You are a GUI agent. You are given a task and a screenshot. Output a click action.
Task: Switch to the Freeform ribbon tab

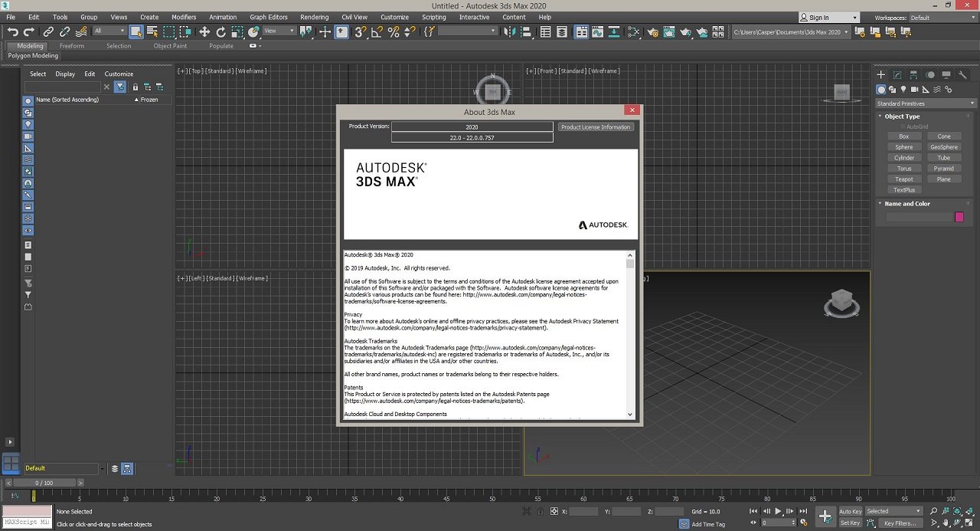tap(72, 46)
